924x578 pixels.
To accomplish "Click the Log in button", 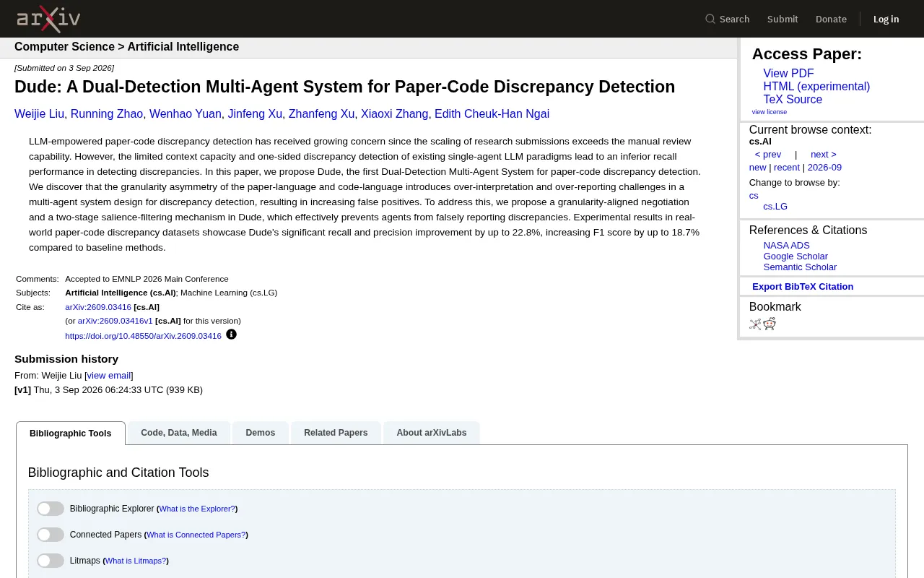I will tap(886, 19).
